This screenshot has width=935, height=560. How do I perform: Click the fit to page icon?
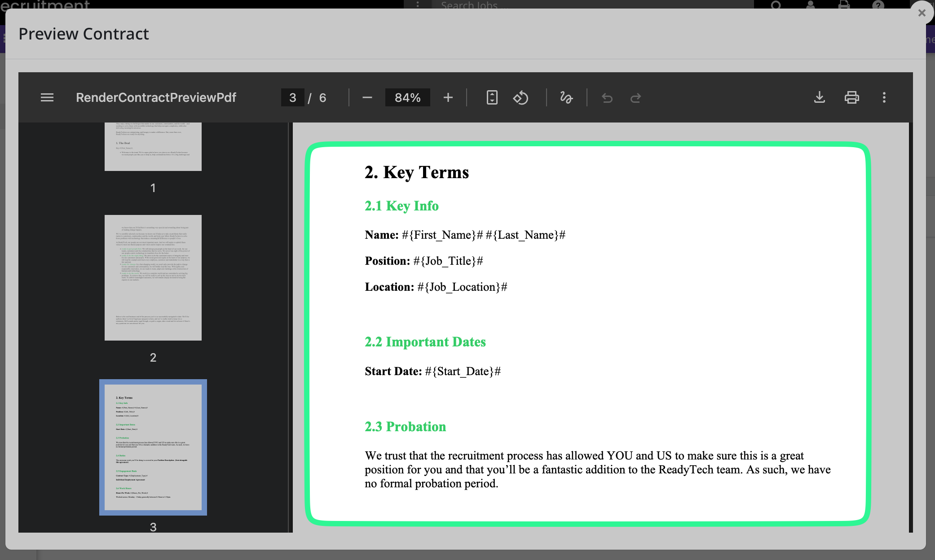[492, 97]
